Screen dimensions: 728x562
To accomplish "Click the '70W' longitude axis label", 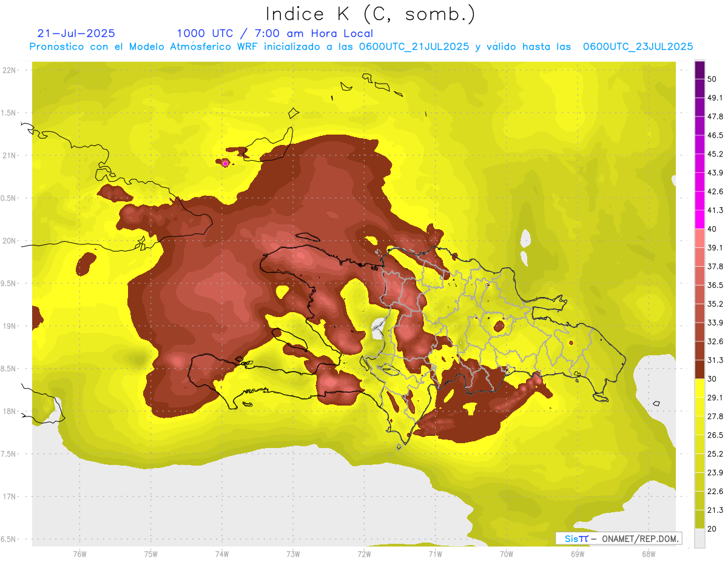I will pos(507,554).
